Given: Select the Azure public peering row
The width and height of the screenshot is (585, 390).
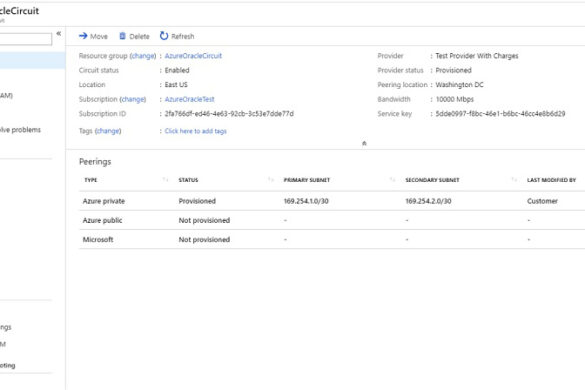Looking at the screenshot, I should pyautogui.click(x=332, y=220).
